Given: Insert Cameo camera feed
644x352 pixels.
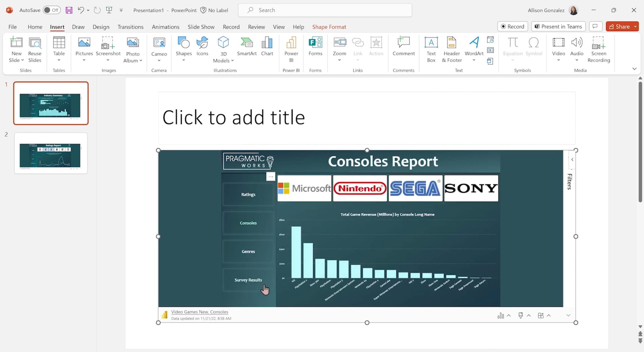Looking at the screenshot, I should 159,49.
